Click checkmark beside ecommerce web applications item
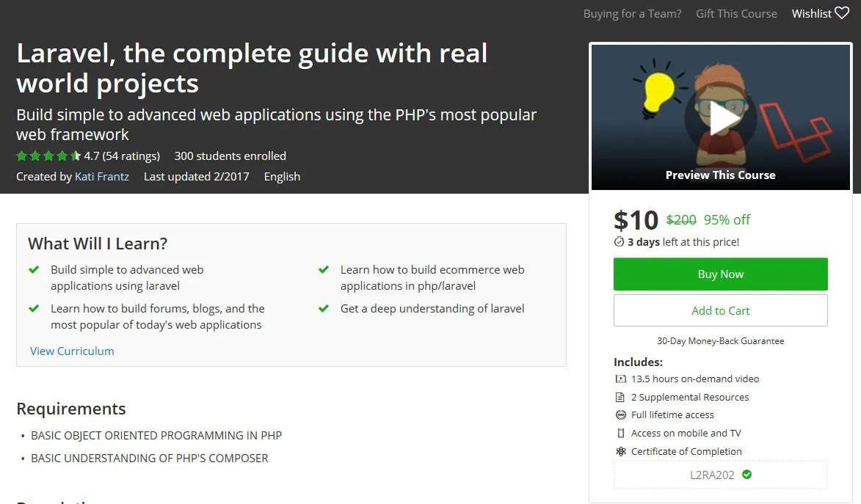Screen dimensions: 861x504 [x=324, y=270]
